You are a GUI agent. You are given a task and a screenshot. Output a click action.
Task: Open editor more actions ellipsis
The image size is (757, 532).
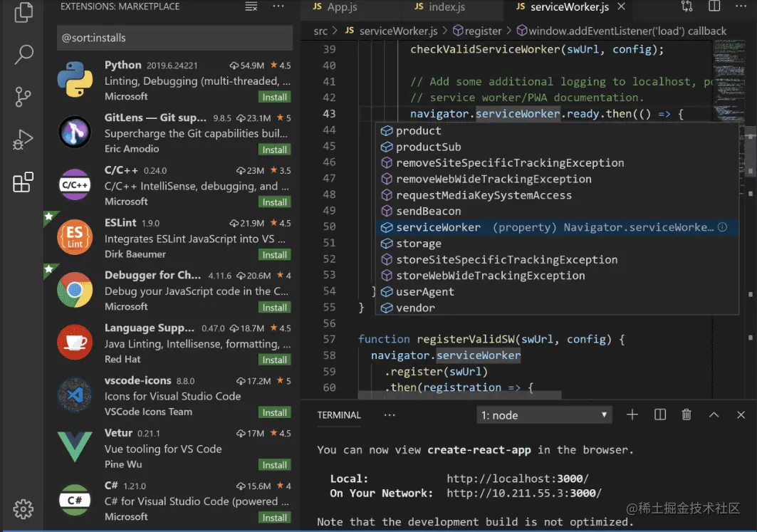(741, 6)
